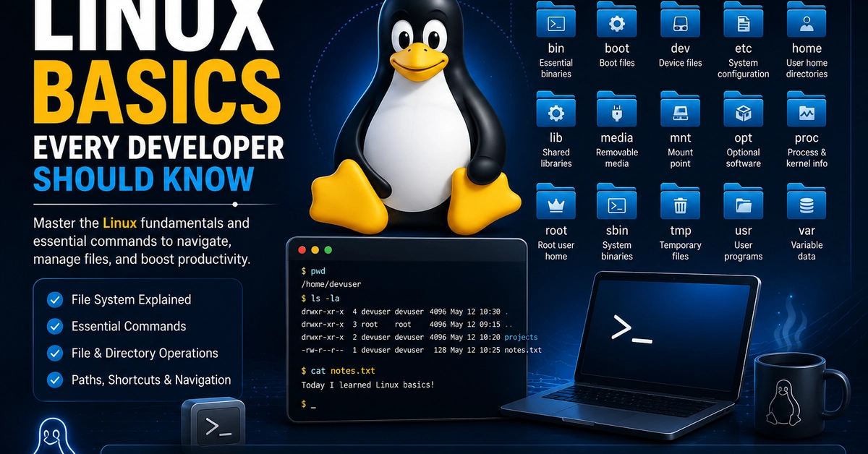Open the proc folder icon

[x=807, y=109]
